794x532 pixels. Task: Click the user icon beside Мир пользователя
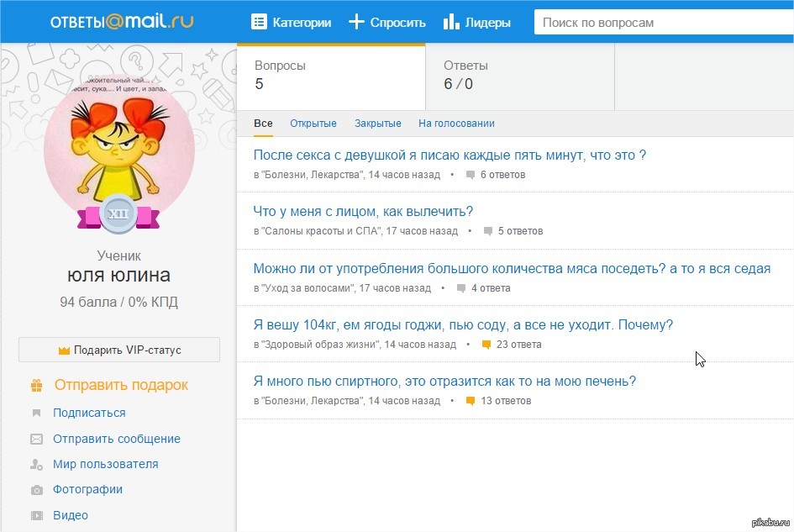(36, 464)
